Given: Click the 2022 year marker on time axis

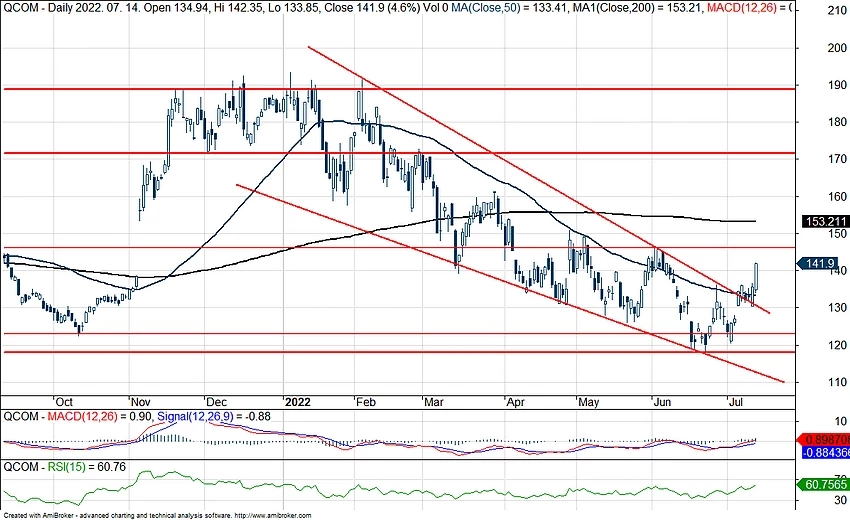Looking at the screenshot, I should pyautogui.click(x=299, y=399).
